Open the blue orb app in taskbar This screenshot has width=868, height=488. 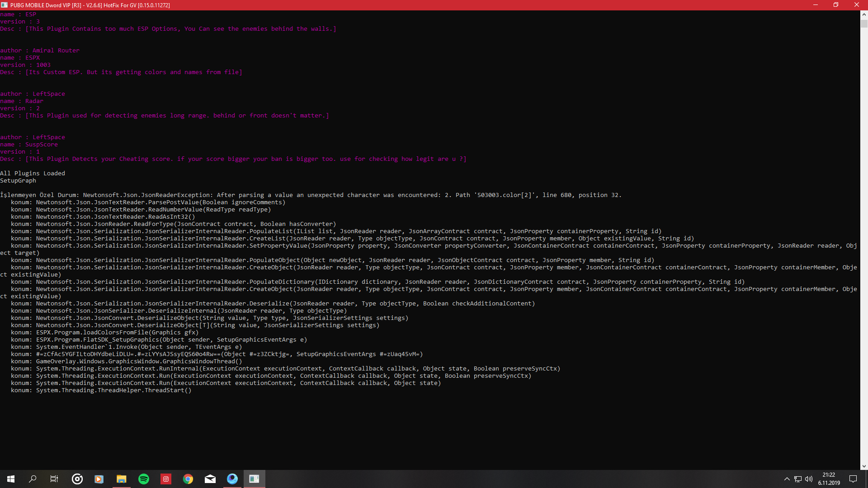pyautogui.click(x=232, y=479)
